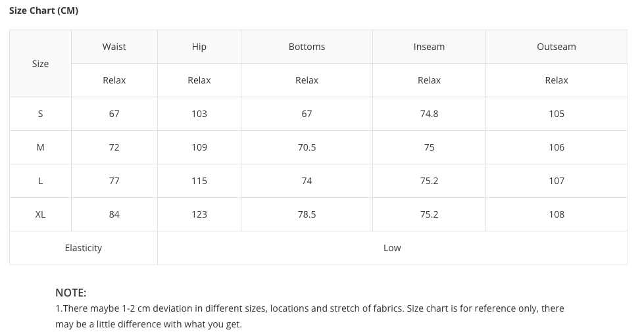Click the XL size row label
This screenshot has width=644, height=334.
coord(40,214)
